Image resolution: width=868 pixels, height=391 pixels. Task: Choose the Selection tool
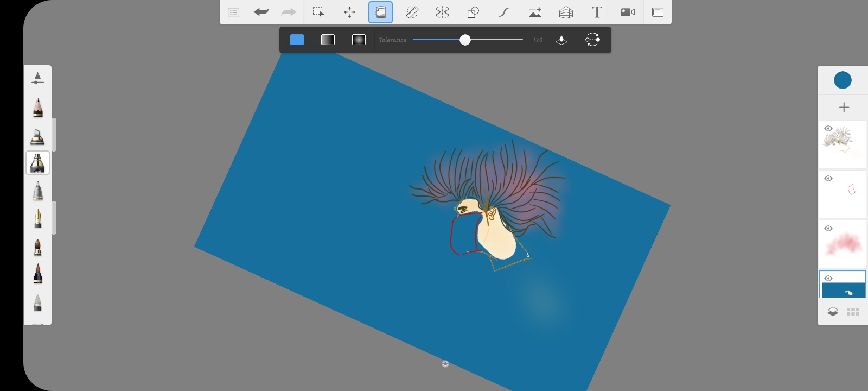point(318,12)
